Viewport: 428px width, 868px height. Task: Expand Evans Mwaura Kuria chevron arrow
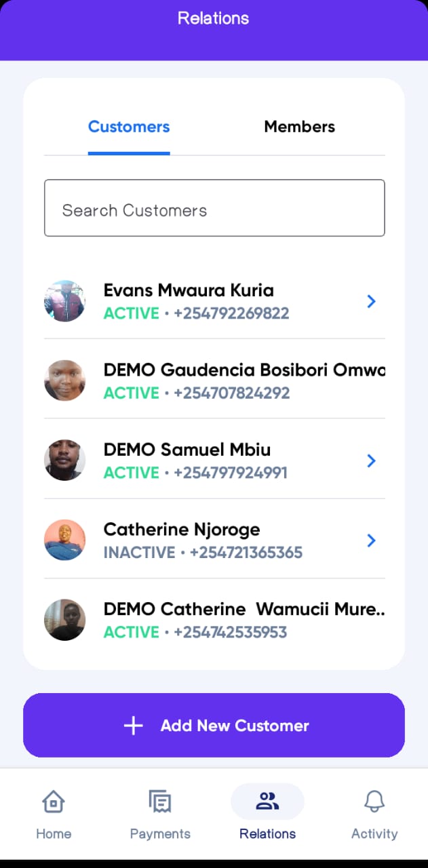(x=371, y=301)
